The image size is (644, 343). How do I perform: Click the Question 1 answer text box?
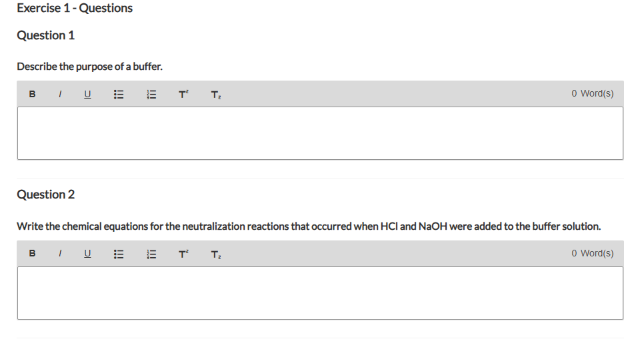[321, 133]
